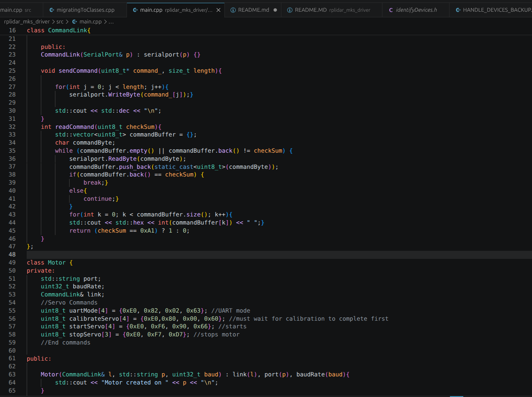Click line number 32 in the gutter
The width and height of the screenshot is (532, 397).
point(12,127)
